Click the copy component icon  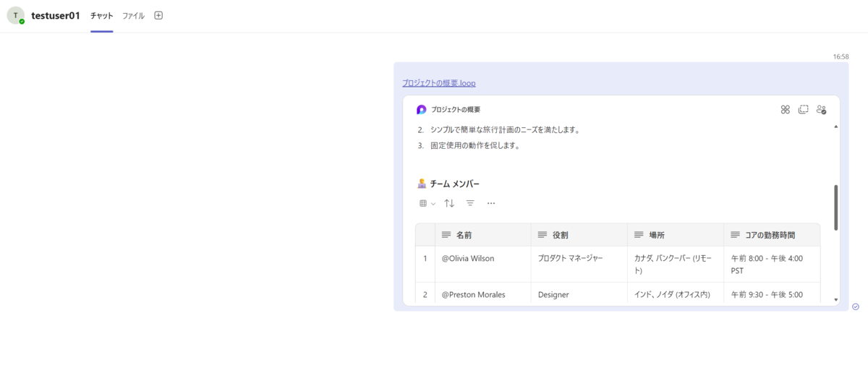coord(804,110)
